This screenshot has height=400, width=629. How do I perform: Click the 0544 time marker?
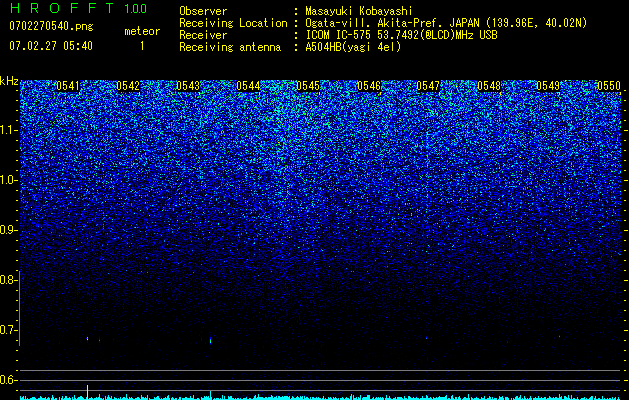click(248, 86)
